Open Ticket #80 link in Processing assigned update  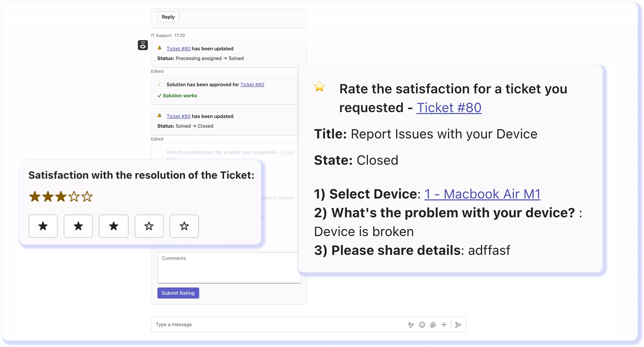tap(178, 49)
